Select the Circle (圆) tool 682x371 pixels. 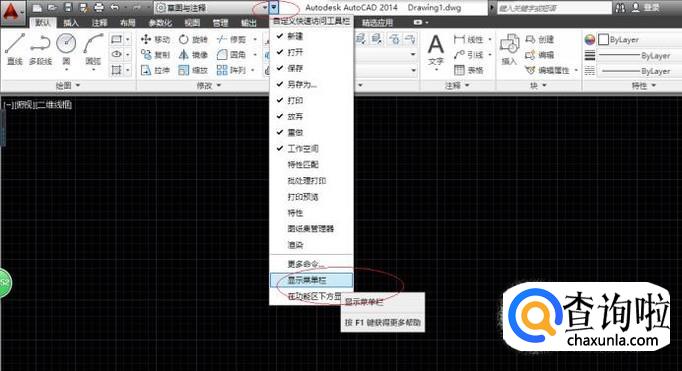pyautogui.click(x=66, y=49)
